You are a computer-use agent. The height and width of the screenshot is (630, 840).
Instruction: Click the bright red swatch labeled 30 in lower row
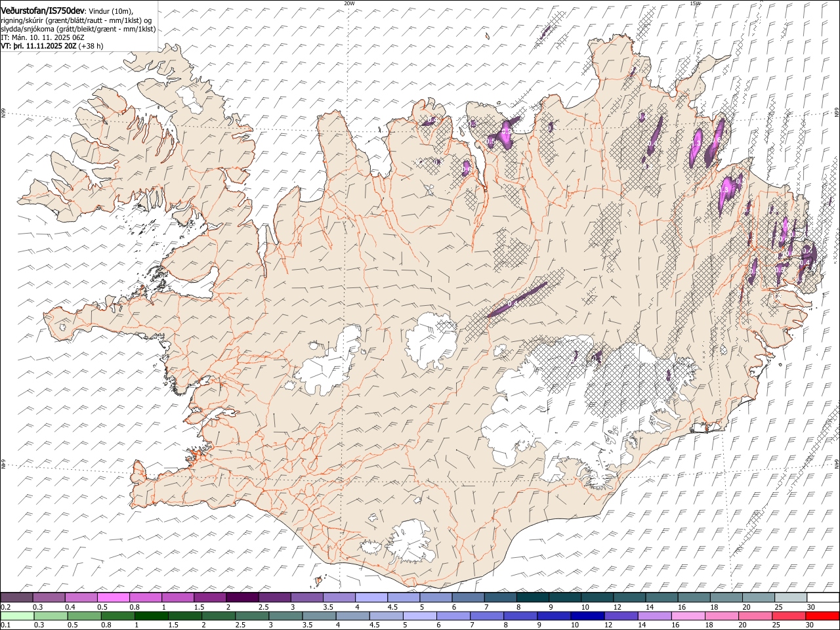click(822, 616)
